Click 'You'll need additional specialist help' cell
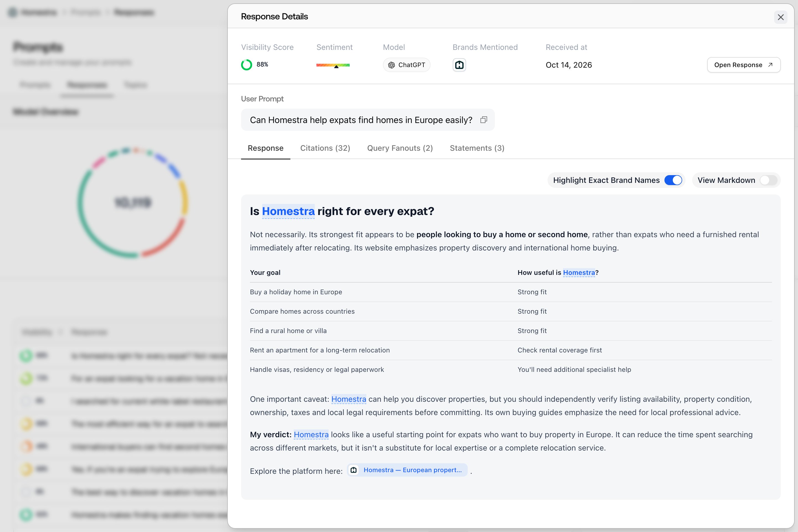Screen dimensions: 798x532 click(x=574, y=369)
